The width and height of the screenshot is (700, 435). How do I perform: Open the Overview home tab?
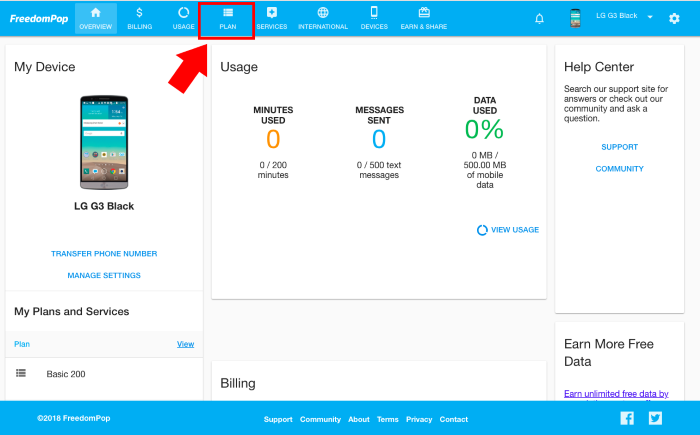point(96,18)
